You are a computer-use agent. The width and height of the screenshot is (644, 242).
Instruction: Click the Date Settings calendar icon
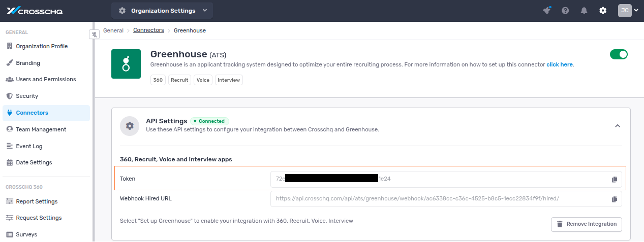pos(10,162)
